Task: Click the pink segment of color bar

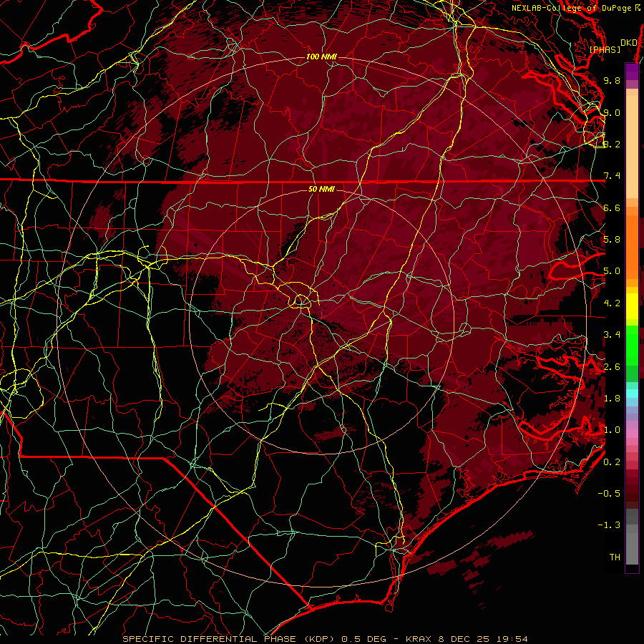Action: coord(632,434)
